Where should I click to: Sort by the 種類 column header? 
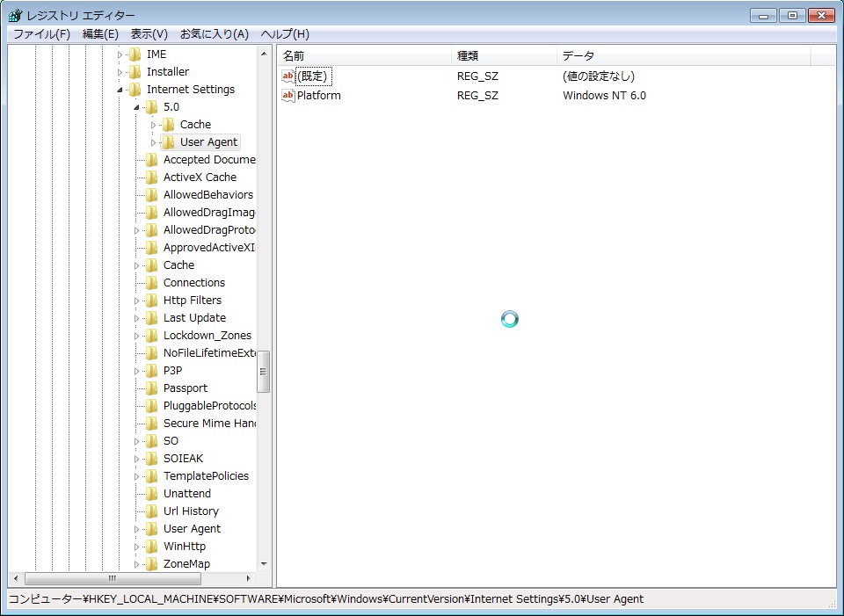point(504,56)
